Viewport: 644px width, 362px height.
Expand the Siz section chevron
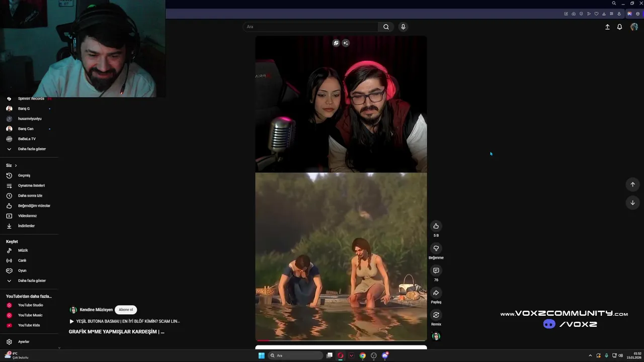16,165
